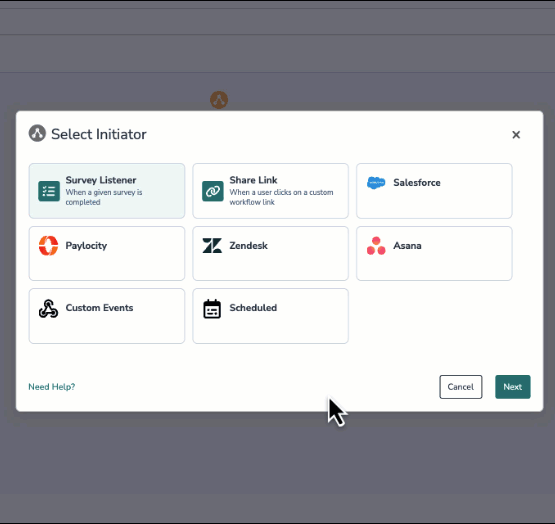Click the Asana three-dot logo
The height and width of the screenshot is (524, 555).
(376, 245)
